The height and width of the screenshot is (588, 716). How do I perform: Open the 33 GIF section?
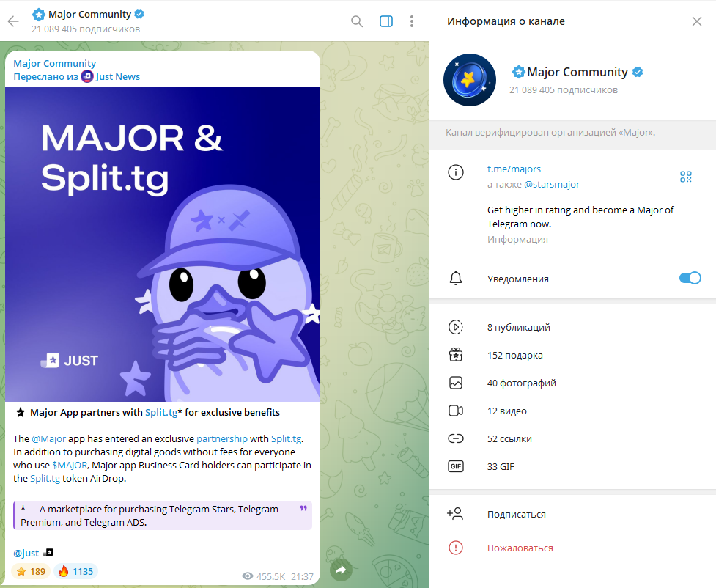tap(572, 466)
